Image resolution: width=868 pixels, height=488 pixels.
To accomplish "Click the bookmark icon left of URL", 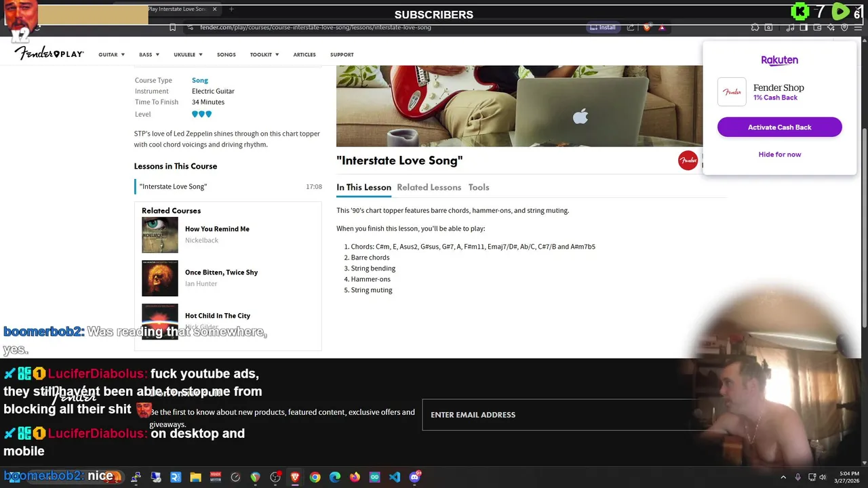I will point(172,28).
